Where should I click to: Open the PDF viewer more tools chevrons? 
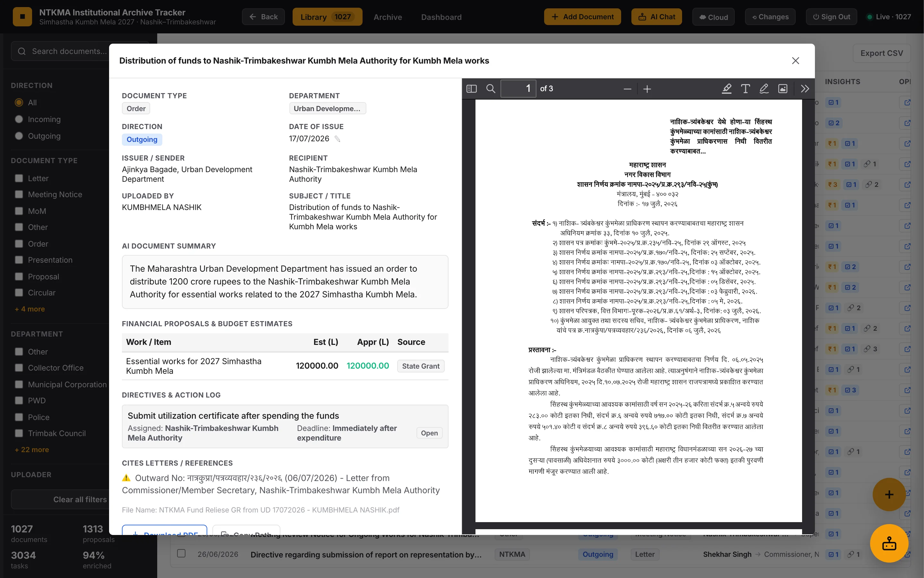pos(805,89)
